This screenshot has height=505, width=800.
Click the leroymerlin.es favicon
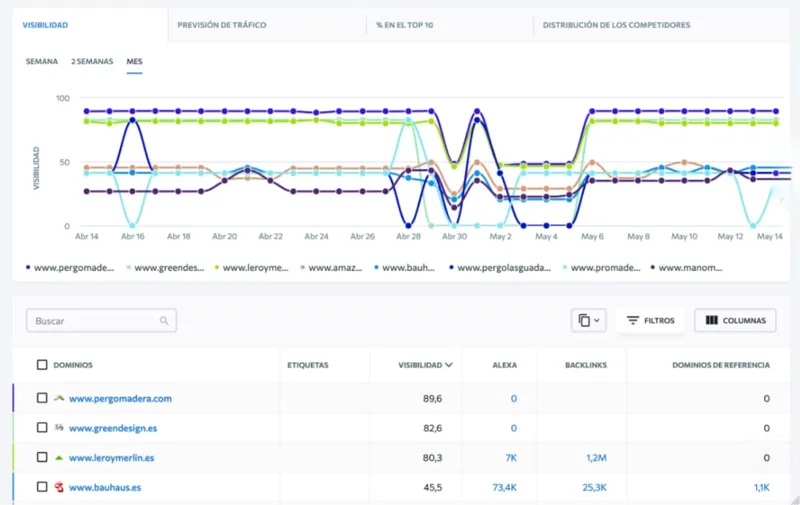59,458
